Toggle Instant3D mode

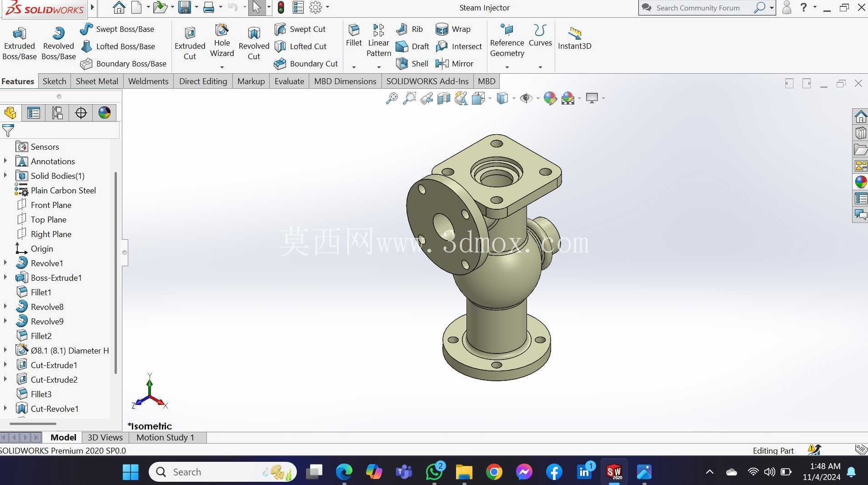coord(575,38)
